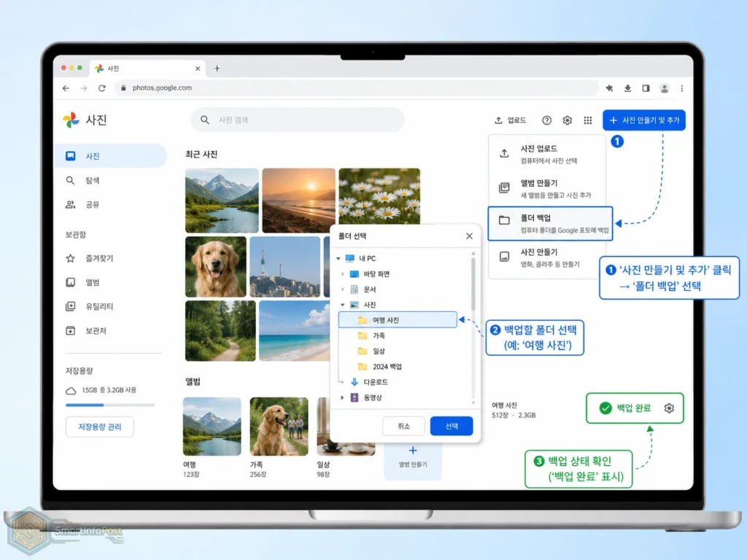747x560 pixels.
Task: Open the forest path photo thumbnail
Action: pyautogui.click(x=220, y=331)
